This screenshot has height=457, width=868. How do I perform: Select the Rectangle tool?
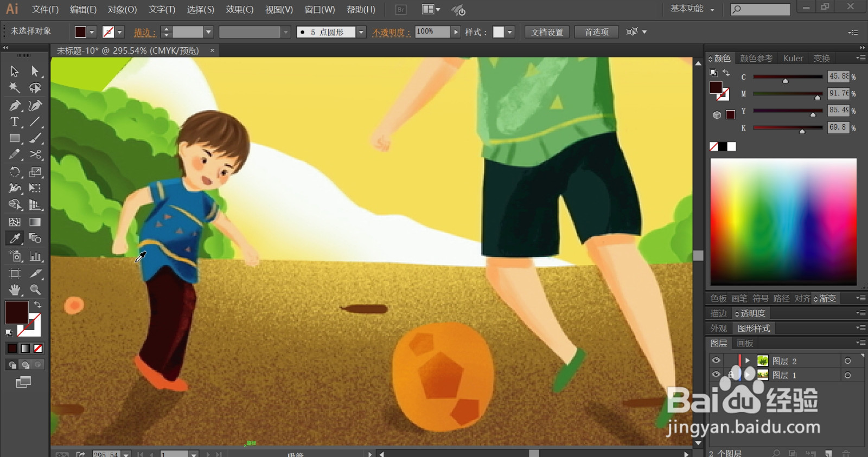(15, 138)
